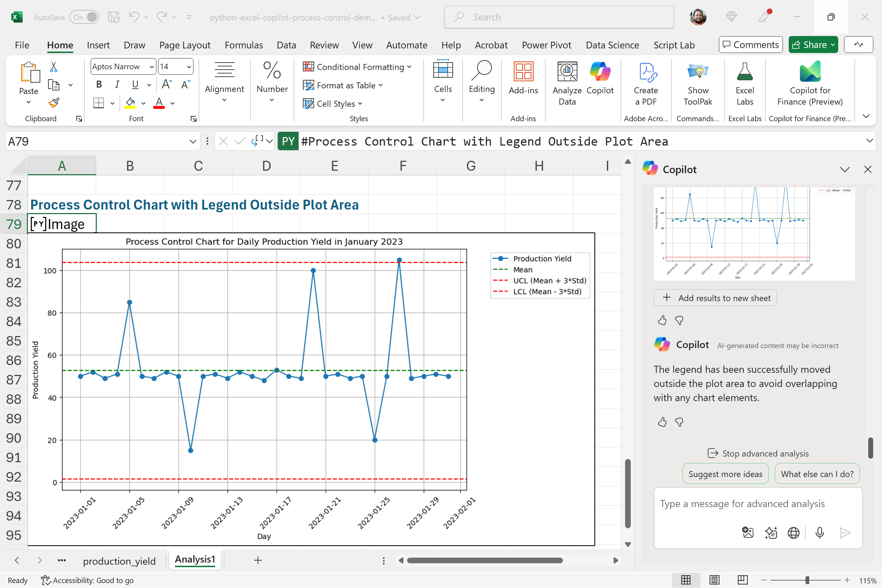882x588 pixels.
Task: Expand the formula bar chevron
Action: click(x=869, y=141)
